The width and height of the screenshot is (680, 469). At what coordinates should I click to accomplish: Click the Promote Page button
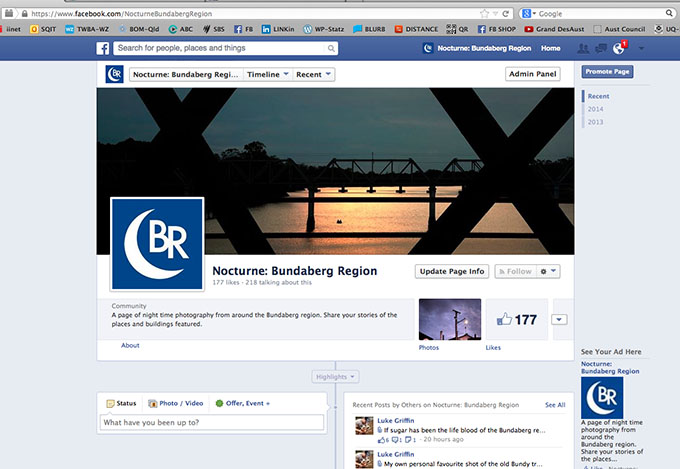[x=607, y=72]
